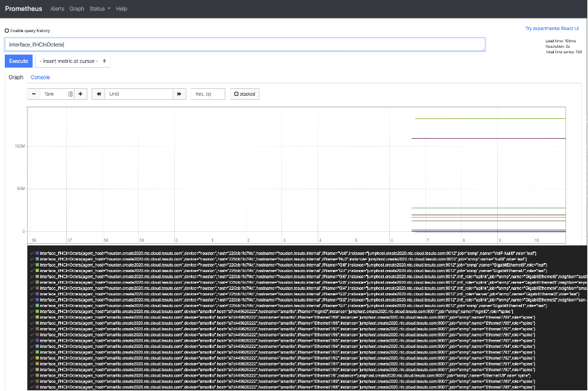
Task: Expand the Status menu in navbar
Action: point(100,9)
